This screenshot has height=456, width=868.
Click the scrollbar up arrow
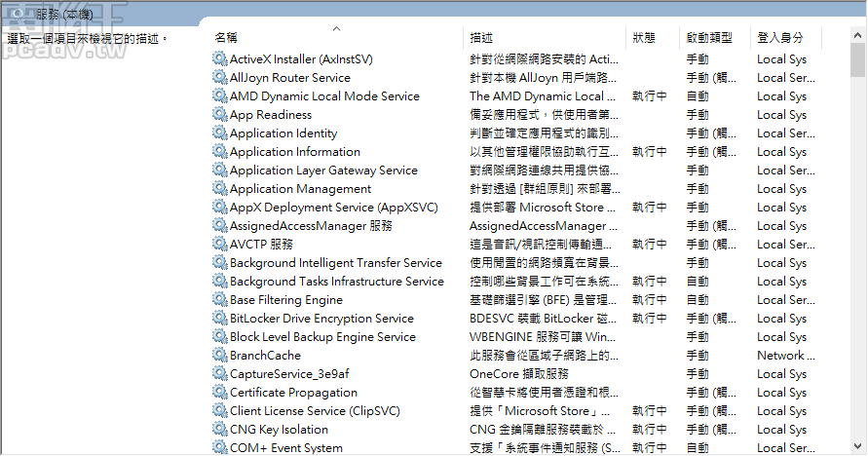[x=857, y=35]
